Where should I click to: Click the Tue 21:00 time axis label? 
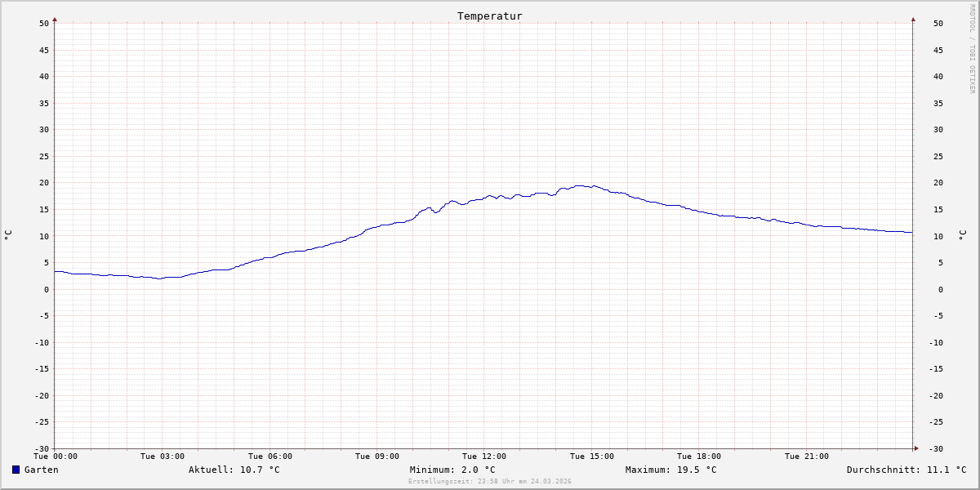pos(807,457)
